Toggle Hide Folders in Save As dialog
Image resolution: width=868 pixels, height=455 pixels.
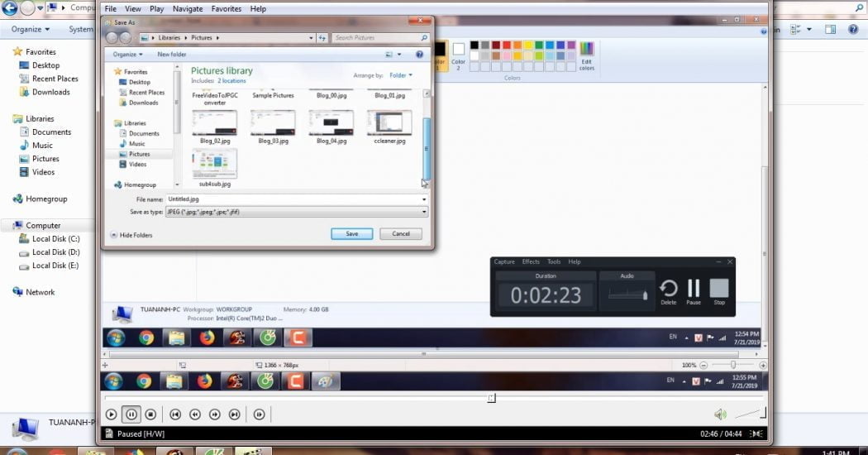[131, 235]
